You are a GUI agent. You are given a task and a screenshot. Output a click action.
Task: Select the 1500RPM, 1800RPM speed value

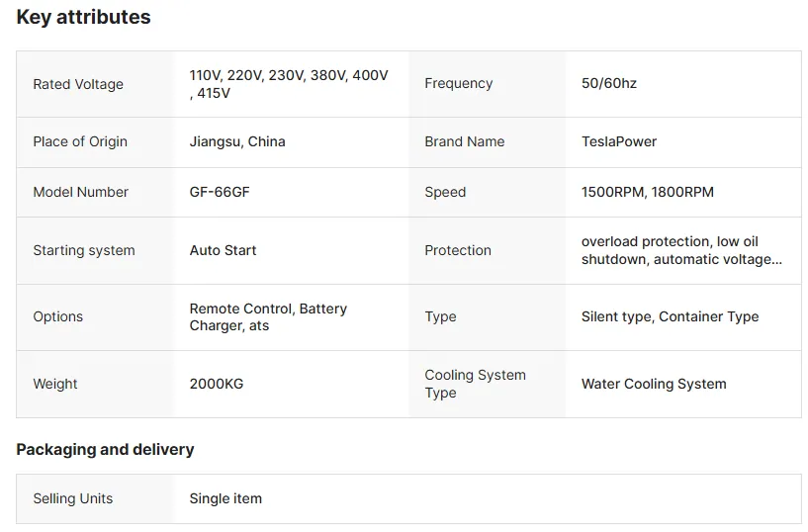(647, 192)
